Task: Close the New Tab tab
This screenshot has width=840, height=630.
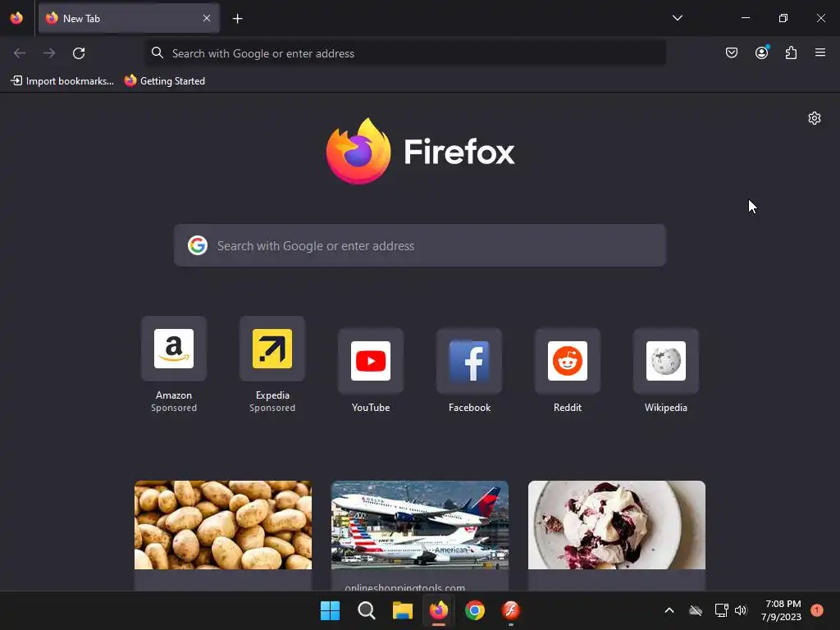Action: [206, 18]
